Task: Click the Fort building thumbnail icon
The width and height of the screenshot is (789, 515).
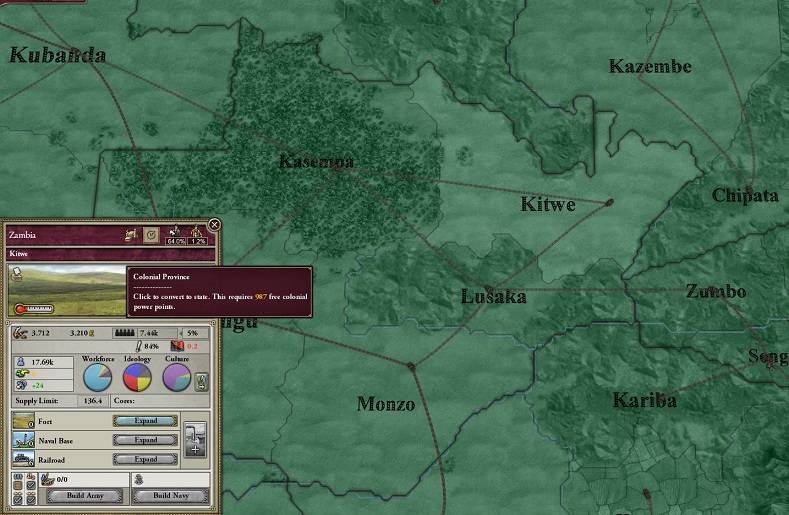Action: [x=22, y=421]
